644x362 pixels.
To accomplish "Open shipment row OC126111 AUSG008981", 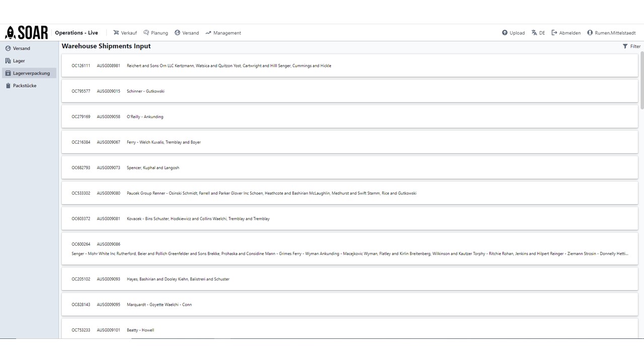I will click(350, 65).
